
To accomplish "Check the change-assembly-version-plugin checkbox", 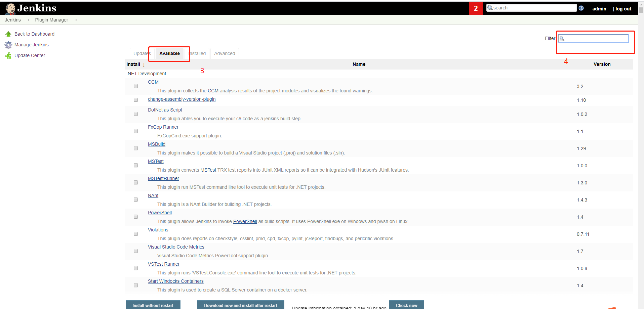I will [136, 100].
